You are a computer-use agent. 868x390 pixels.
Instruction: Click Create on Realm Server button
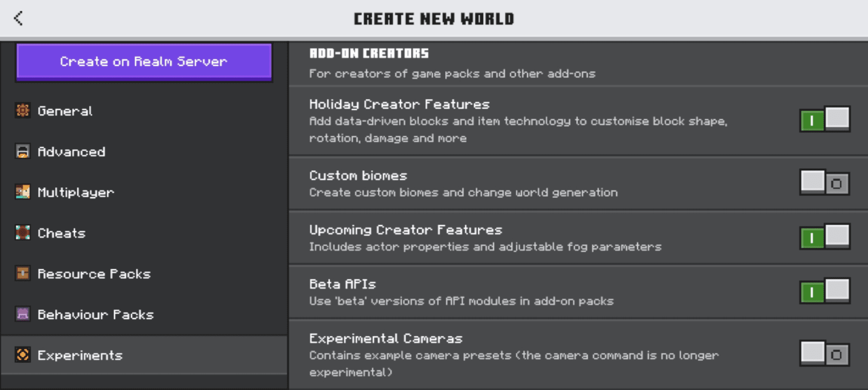pyautogui.click(x=144, y=62)
